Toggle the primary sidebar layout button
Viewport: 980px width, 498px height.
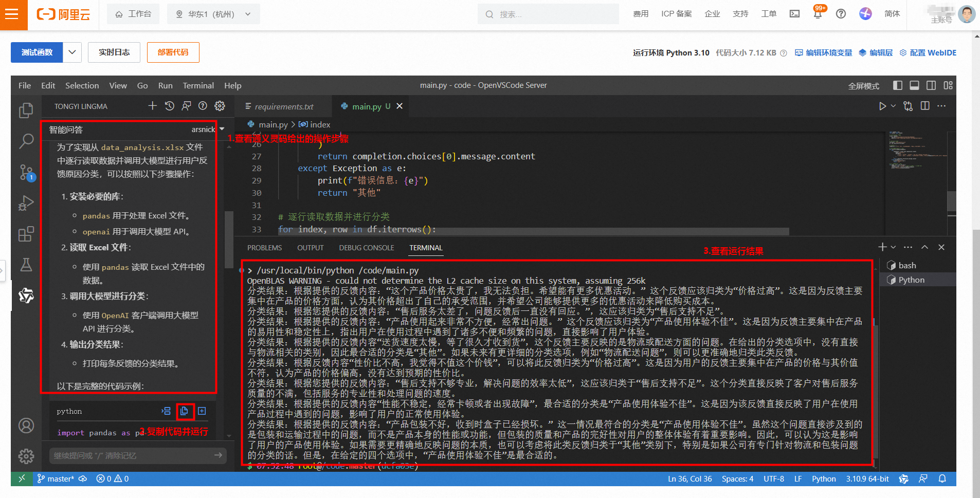pos(898,85)
